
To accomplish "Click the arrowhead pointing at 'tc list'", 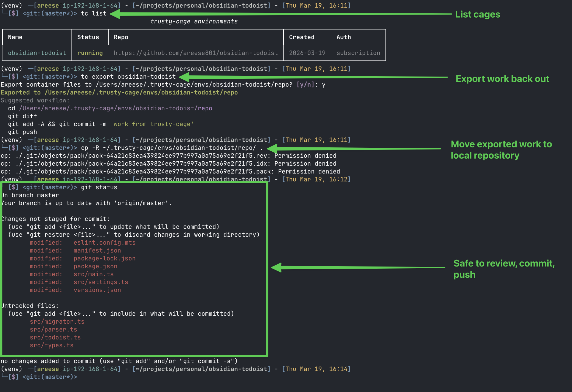I will [x=115, y=14].
